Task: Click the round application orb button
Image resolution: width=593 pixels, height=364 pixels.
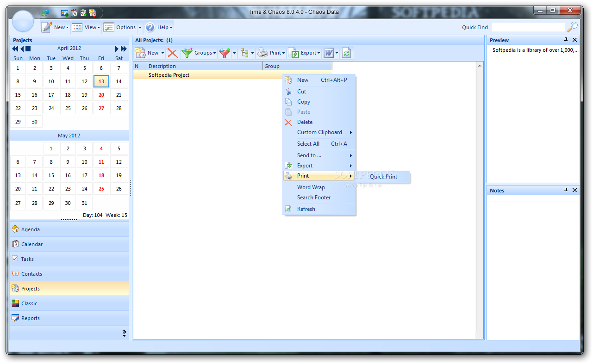Action: [x=23, y=21]
